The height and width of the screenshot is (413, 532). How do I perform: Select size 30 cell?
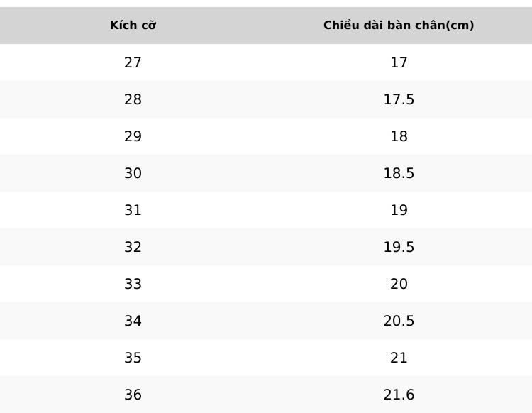tap(133, 173)
